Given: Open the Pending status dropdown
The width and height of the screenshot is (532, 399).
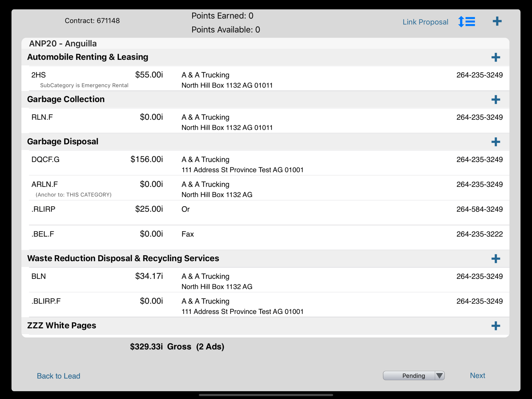Looking at the screenshot, I should (x=414, y=376).
